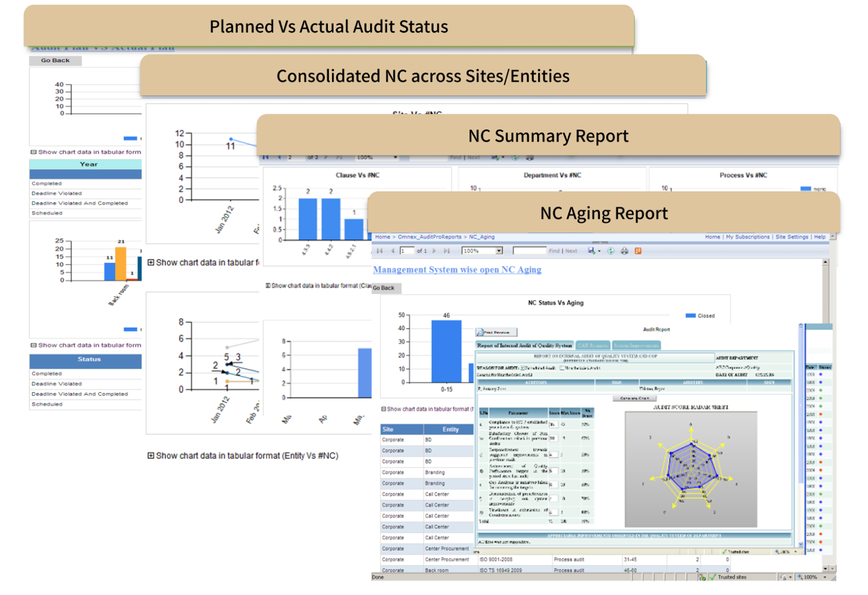Open the status bar 100% zoom dropdown

[x=825, y=577]
